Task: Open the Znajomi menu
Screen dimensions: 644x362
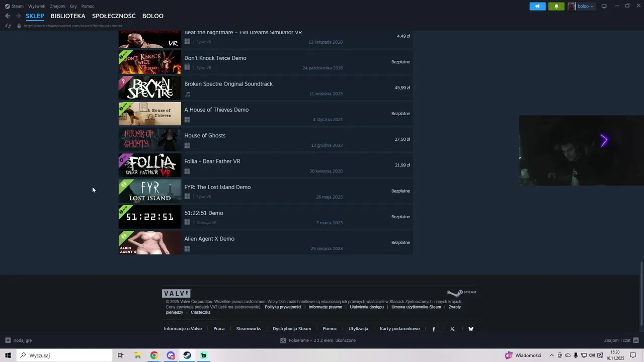Action: [58, 6]
